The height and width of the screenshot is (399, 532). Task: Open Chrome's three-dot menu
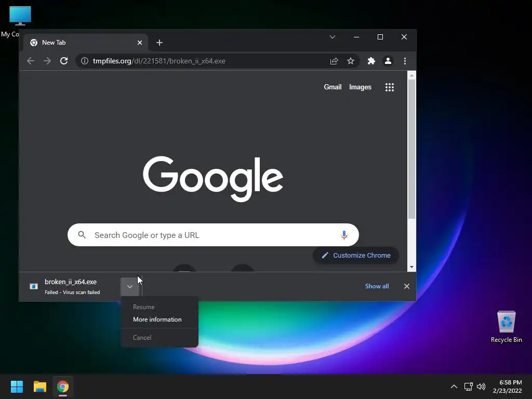point(405,61)
